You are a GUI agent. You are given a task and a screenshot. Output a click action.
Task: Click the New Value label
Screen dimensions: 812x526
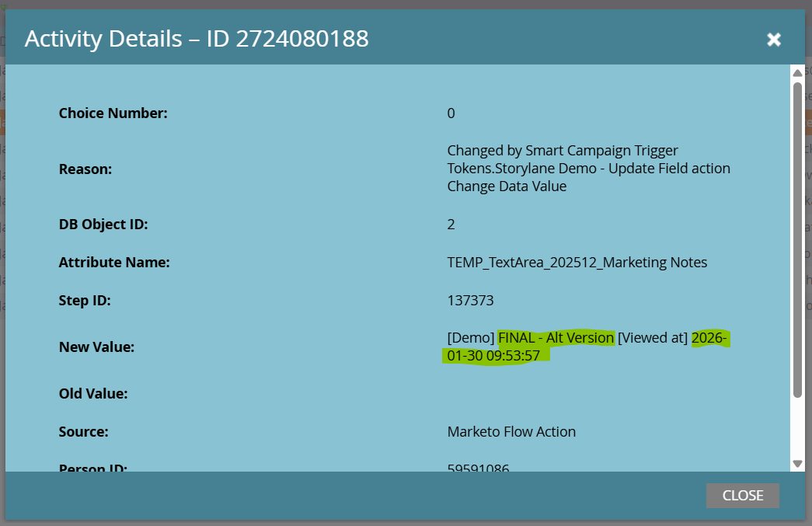click(96, 347)
